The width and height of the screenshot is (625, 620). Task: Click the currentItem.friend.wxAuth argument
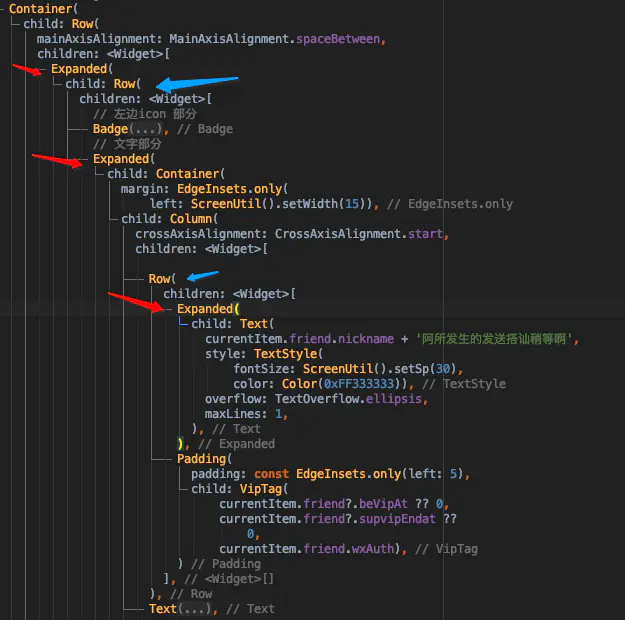[306, 549]
